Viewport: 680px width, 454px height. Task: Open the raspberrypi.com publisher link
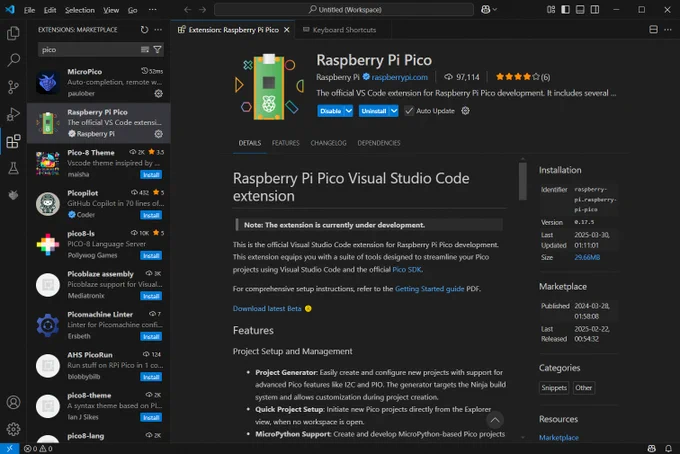pyautogui.click(x=399, y=77)
